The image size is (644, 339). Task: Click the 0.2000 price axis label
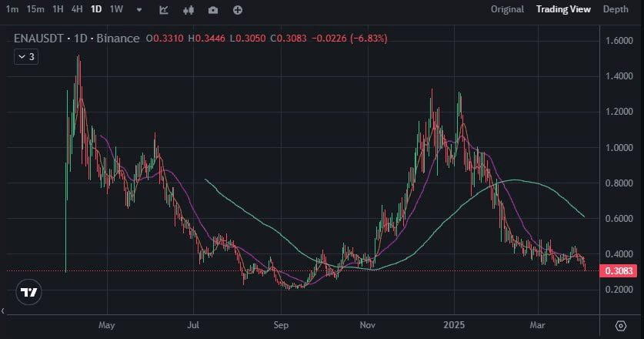(x=619, y=289)
